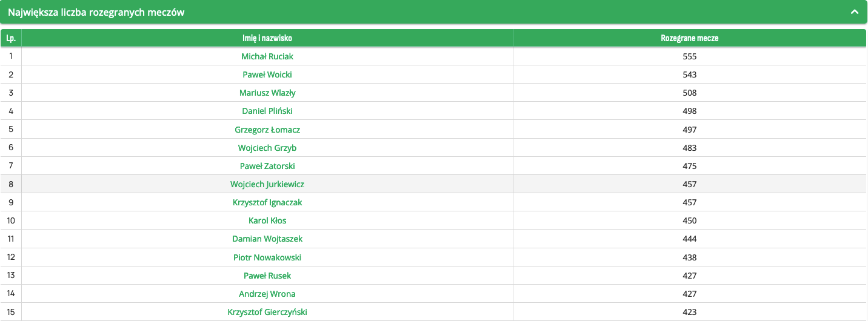Open the Paweł Rusek link
Screen dimensions: 868x321
pyautogui.click(x=267, y=276)
